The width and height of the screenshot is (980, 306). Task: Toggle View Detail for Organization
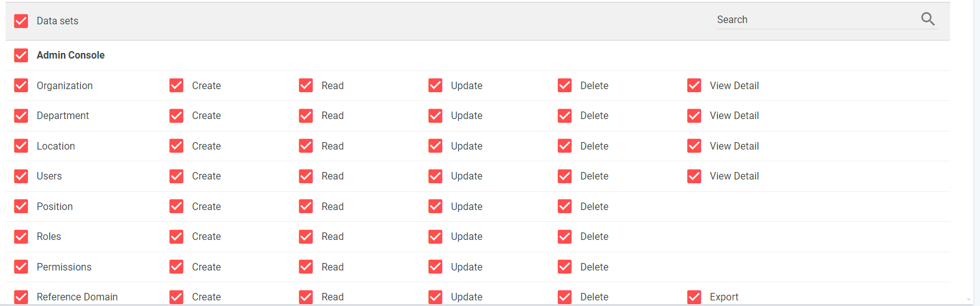tap(694, 85)
